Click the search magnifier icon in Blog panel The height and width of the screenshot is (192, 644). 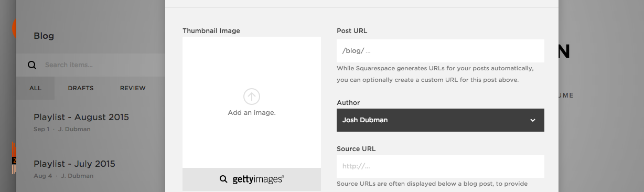pyautogui.click(x=32, y=65)
